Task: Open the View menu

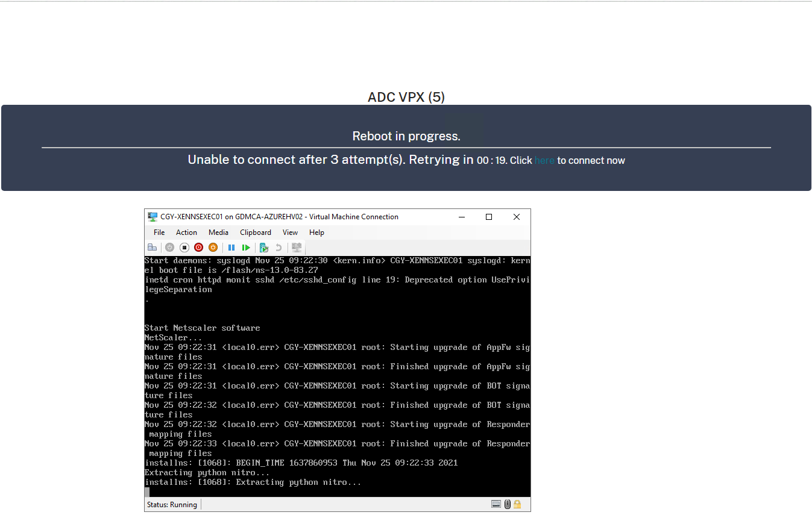Action: (x=291, y=233)
